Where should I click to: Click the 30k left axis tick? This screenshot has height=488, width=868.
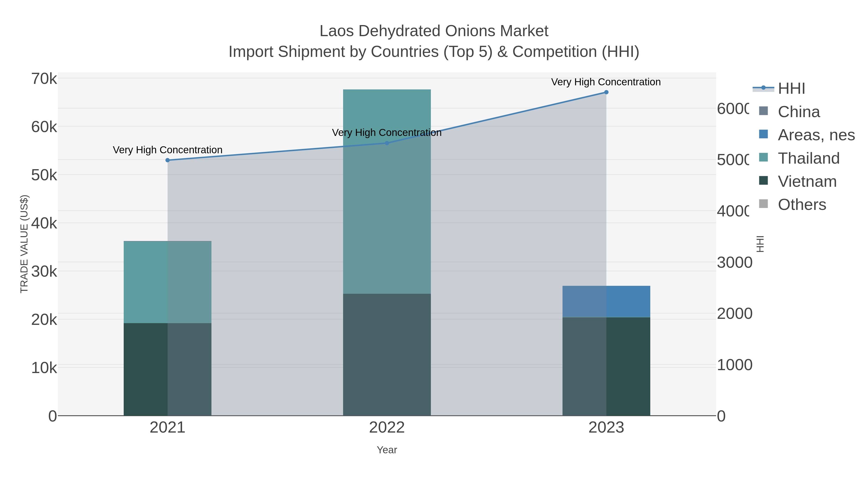[x=44, y=271]
